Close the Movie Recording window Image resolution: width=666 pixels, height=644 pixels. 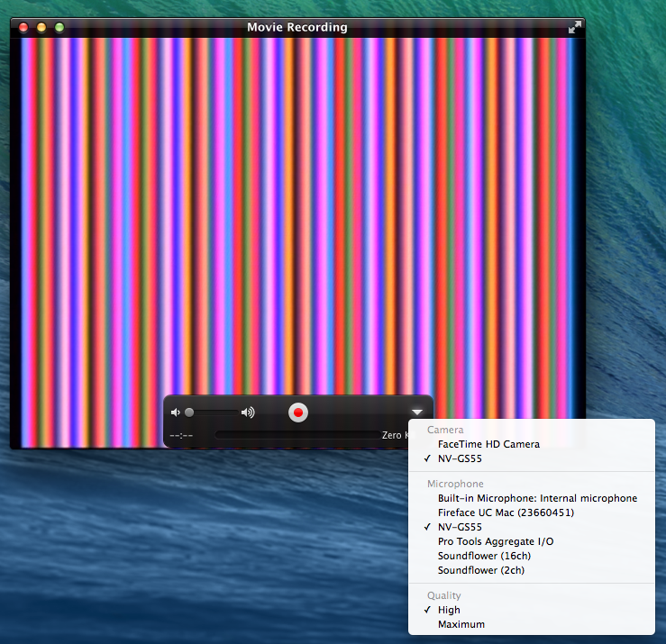pos(23,27)
